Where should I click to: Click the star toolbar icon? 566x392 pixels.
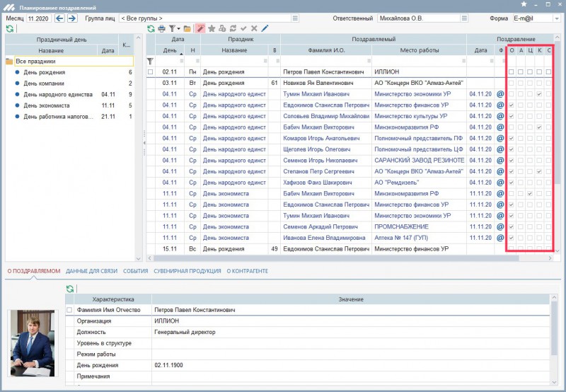(212, 28)
